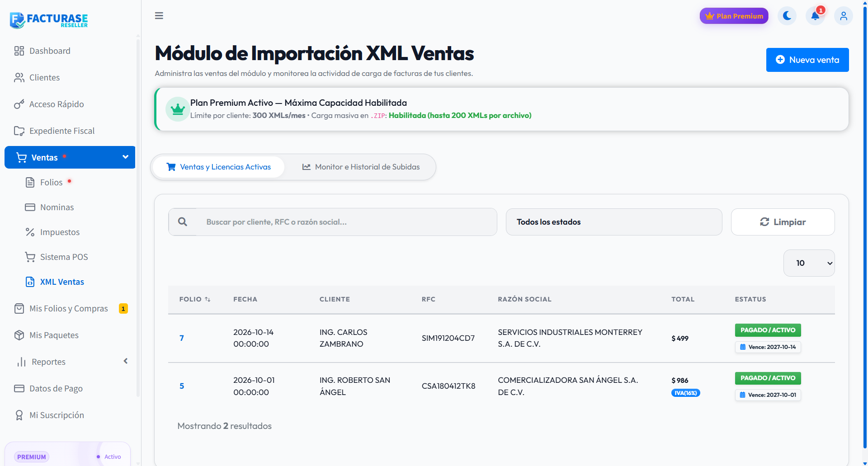Click Vence: 2027-10-14 date tag
Screen dimensions: 868x466
tap(768, 347)
